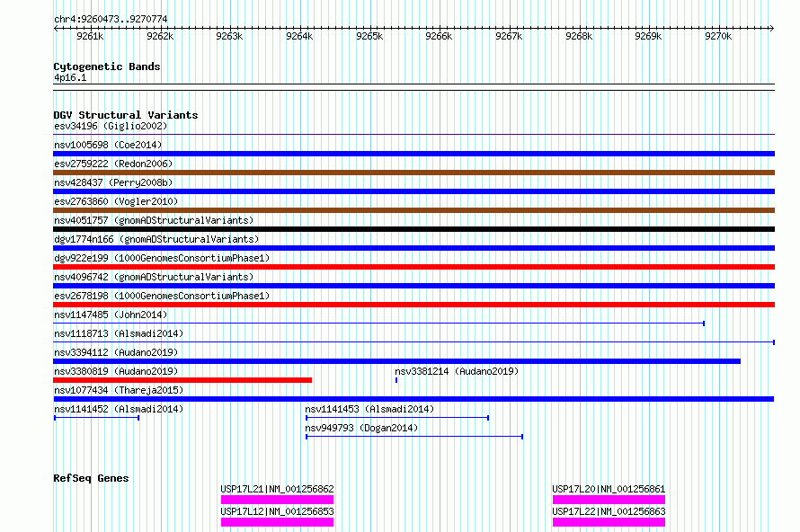The image size is (800, 532).
Task: Click the 4p16.1 cytogenetic band label
Action: (x=70, y=77)
